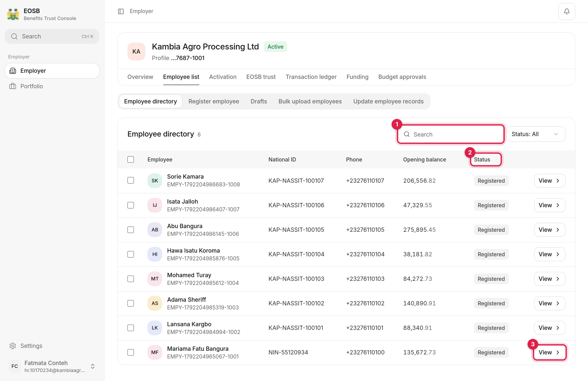588x381 pixels.
Task: Click the HI avatar for Hawa Isatu Koroma
Action: (x=155, y=254)
